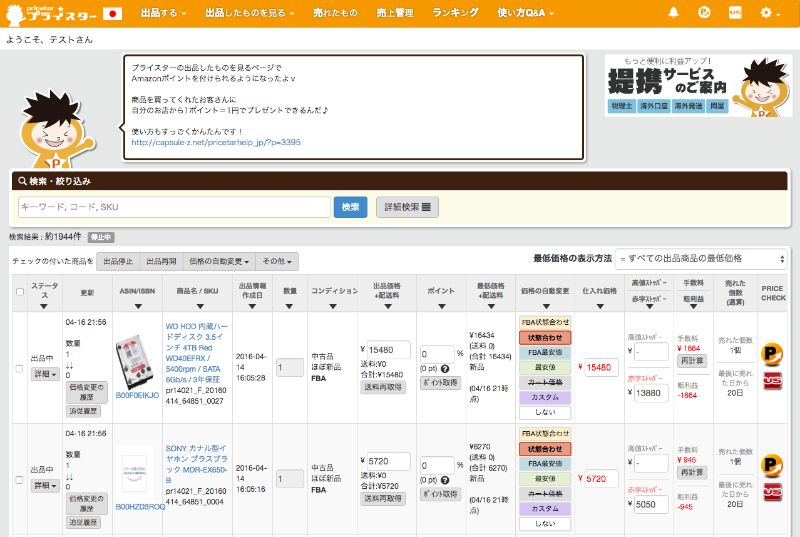Image resolution: width=800 pixels, height=537 pixels.
Task: Select FBA状態合わせ for WD HDD row
Action: [545, 322]
